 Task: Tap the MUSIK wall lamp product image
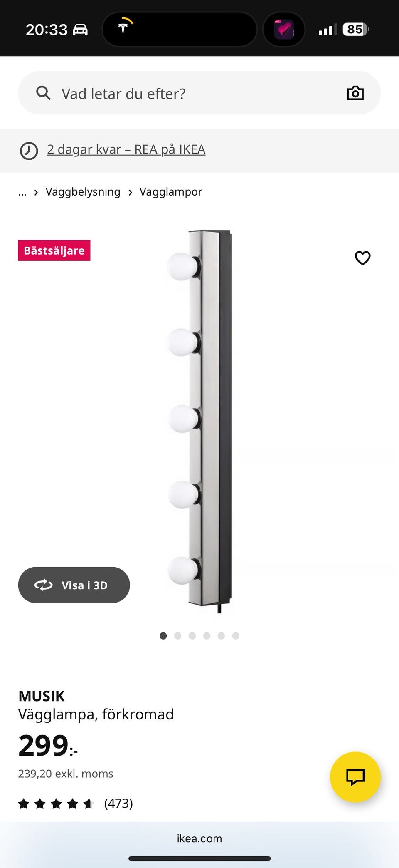[x=200, y=421]
